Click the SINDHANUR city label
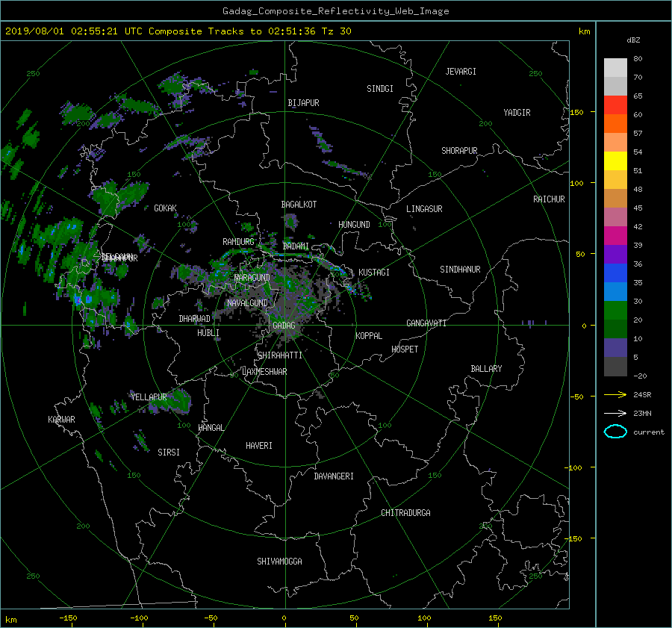 pos(460,270)
